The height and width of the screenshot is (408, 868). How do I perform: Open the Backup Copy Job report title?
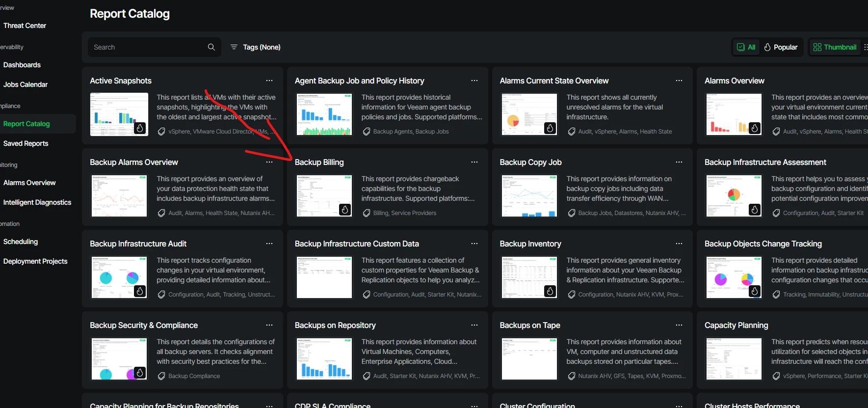pyautogui.click(x=530, y=162)
